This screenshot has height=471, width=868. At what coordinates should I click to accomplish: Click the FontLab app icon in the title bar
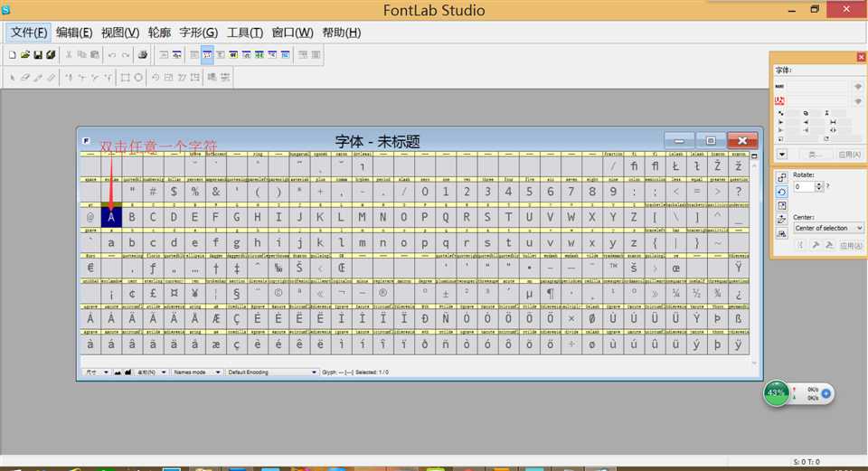pos(5,9)
